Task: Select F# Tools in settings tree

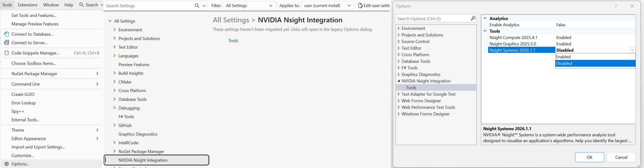Action: 126,117
